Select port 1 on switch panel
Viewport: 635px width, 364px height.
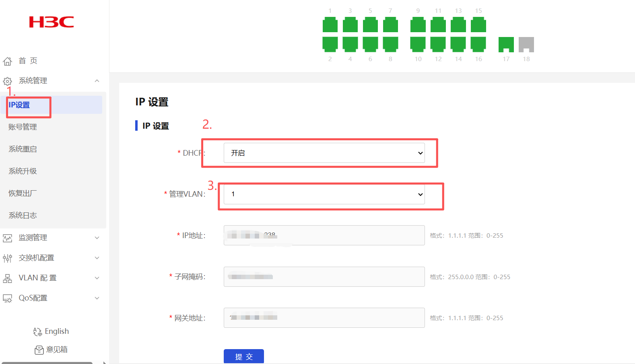330,25
